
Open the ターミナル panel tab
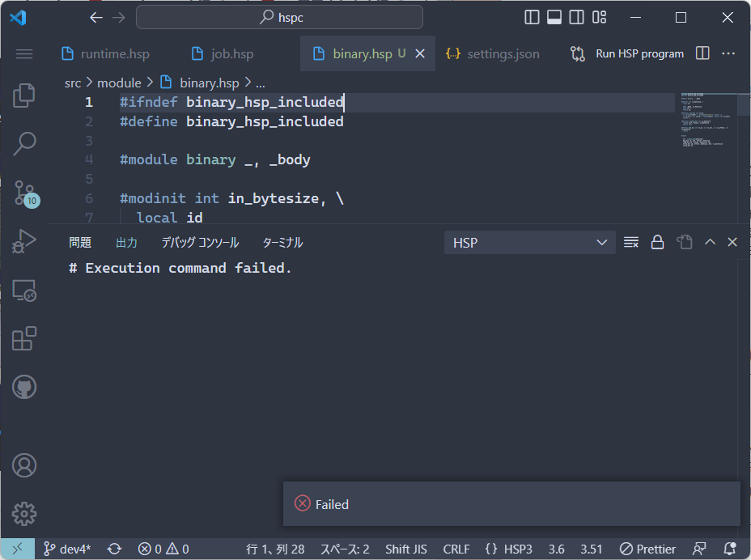[x=282, y=243]
